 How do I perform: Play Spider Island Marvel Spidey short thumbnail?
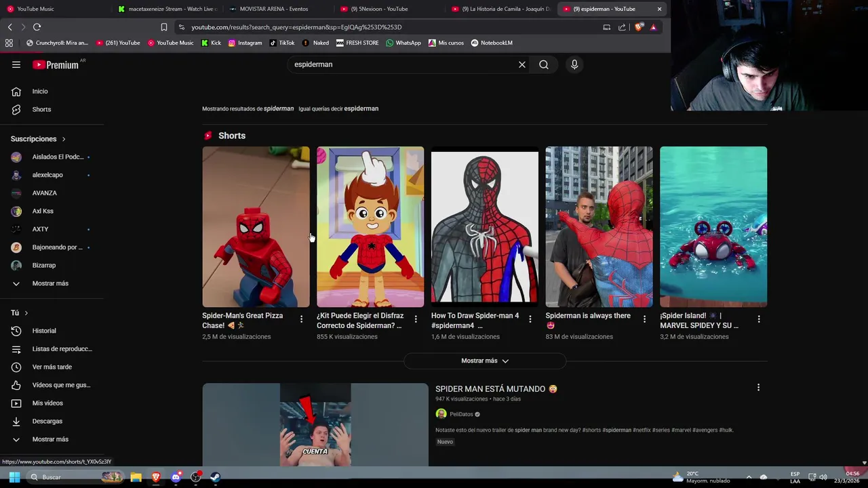pyautogui.click(x=713, y=227)
